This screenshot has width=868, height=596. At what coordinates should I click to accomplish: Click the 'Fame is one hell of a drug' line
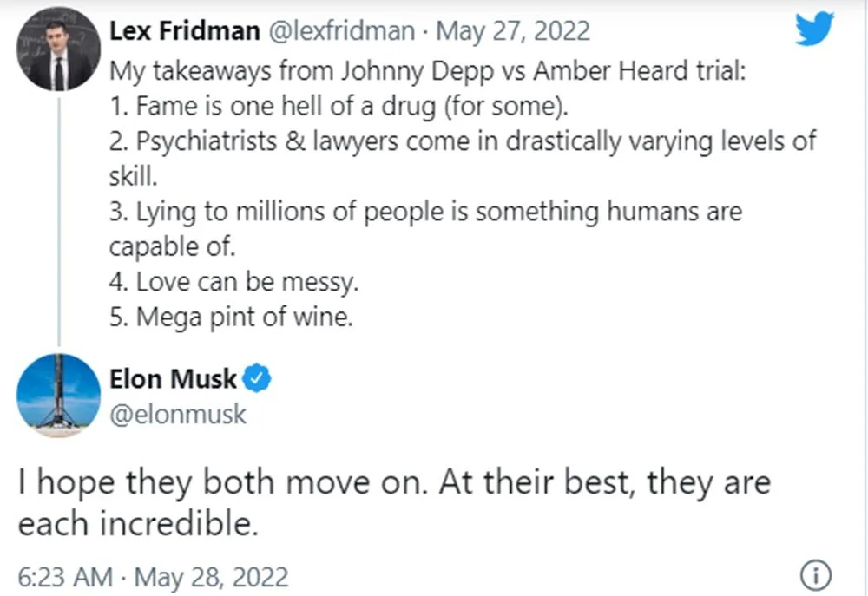(339, 107)
